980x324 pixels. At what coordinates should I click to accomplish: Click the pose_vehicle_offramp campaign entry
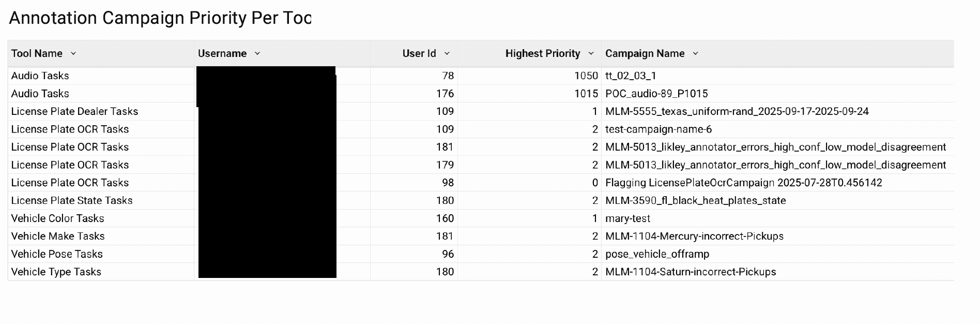pyautogui.click(x=657, y=254)
